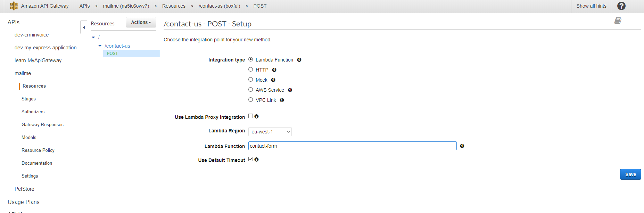Select the HTTP integration type radio
This screenshot has width=644, height=213.
pos(250,69)
